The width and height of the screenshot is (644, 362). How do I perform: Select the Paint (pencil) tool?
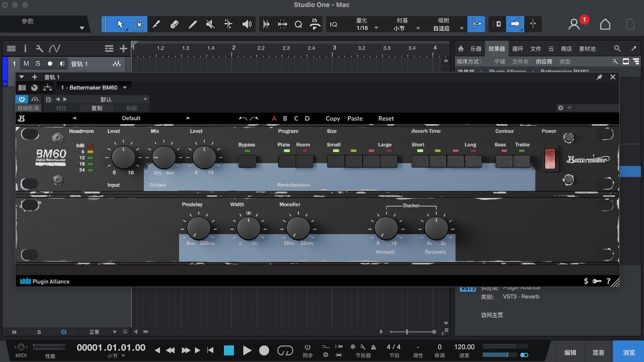coord(193,24)
